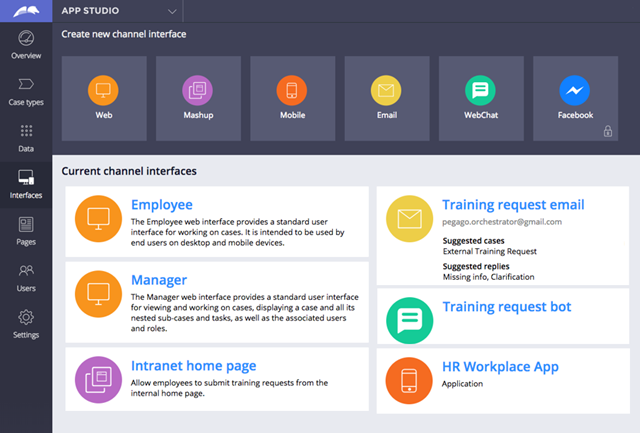Switch to the Users section
640x433 pixels.
[26, 276]
